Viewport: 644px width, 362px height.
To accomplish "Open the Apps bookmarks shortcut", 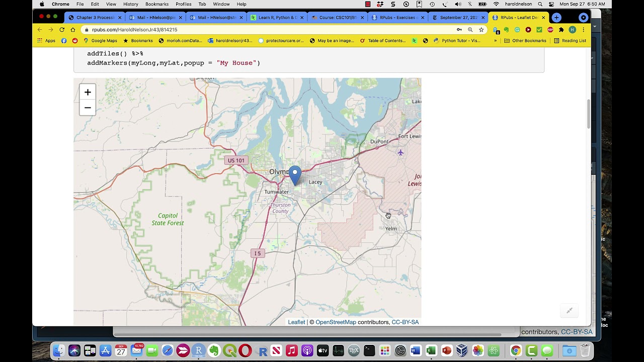I will 46,41.
